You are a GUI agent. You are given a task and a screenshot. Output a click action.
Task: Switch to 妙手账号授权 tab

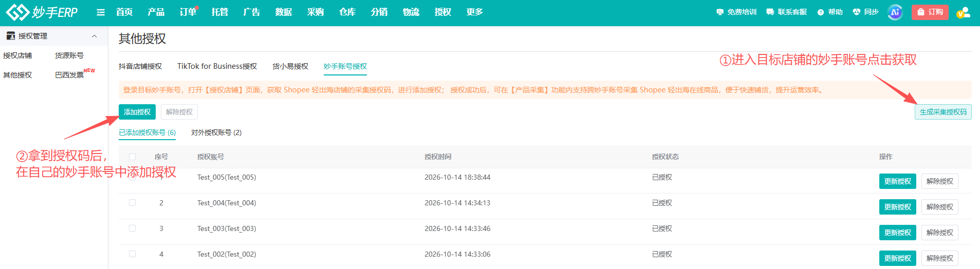click(345, 66)
